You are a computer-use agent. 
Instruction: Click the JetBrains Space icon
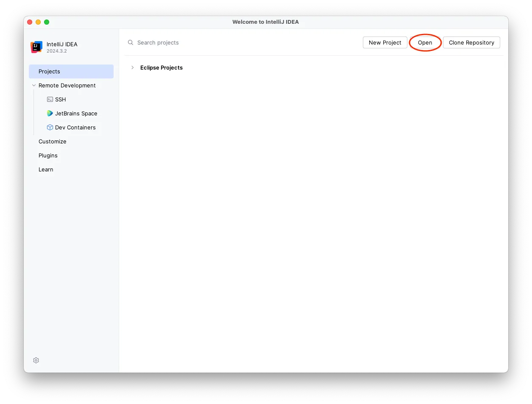[50, 113]
